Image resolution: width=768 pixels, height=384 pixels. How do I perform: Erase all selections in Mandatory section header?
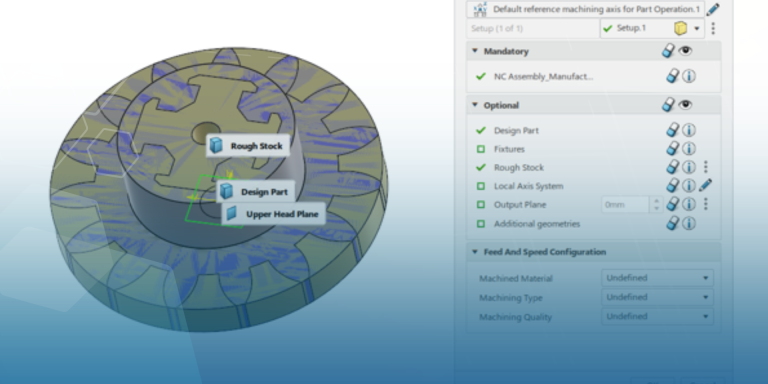(668, 50)
